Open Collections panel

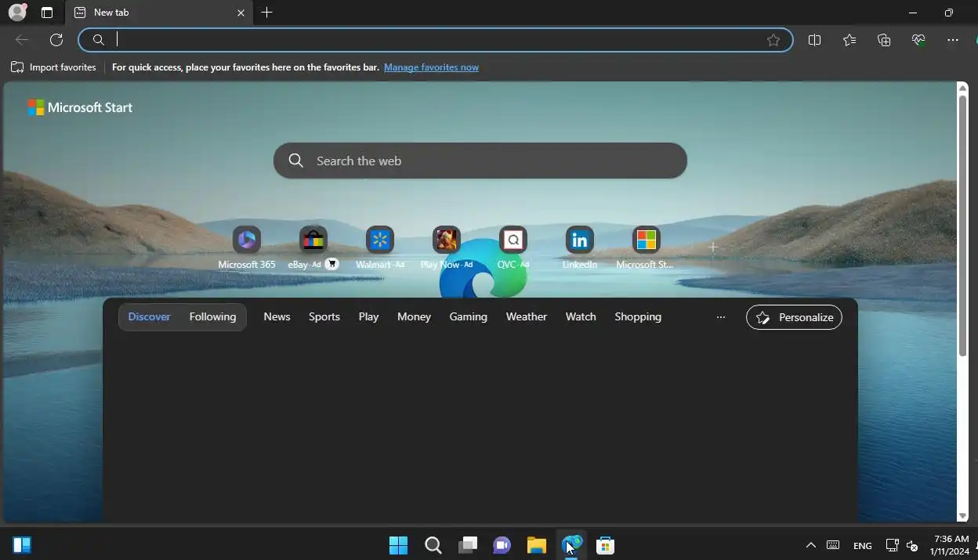pyautogui.click(x=884, y=40)
